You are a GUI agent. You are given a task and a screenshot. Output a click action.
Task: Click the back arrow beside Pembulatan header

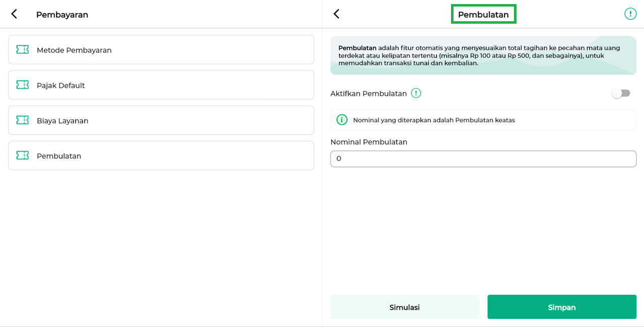pos(337,14)
